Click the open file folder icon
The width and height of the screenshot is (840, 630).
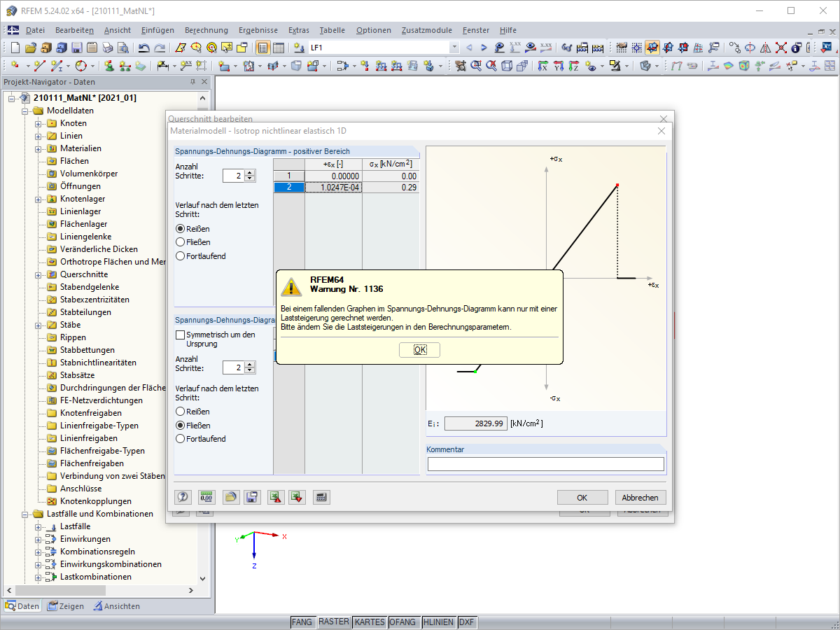31,48
